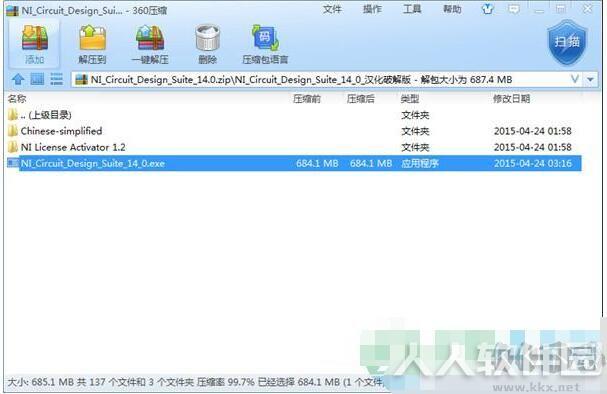Image resolution: width=607 pixels, height=394 pixels.
Task: Sort by the 修改日期 column header
Action: [511, 99]
